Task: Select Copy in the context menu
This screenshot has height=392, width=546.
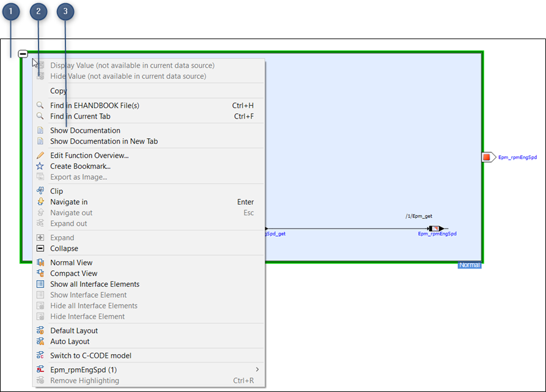Action: coord(59,91)
